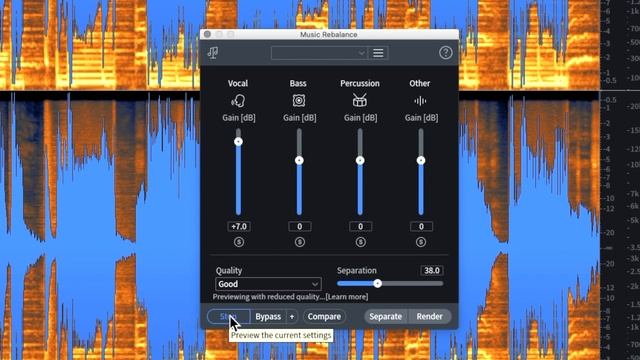Click the Quality label
The height and width of the screenshot is (360, 640).
click(x=229, y=271)
